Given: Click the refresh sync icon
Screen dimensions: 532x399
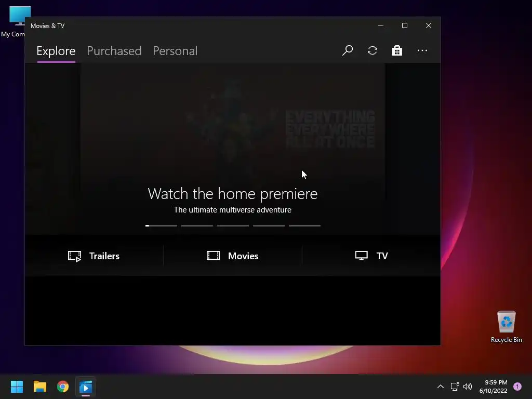Looking at the screenshot, I should pos(373,50).
